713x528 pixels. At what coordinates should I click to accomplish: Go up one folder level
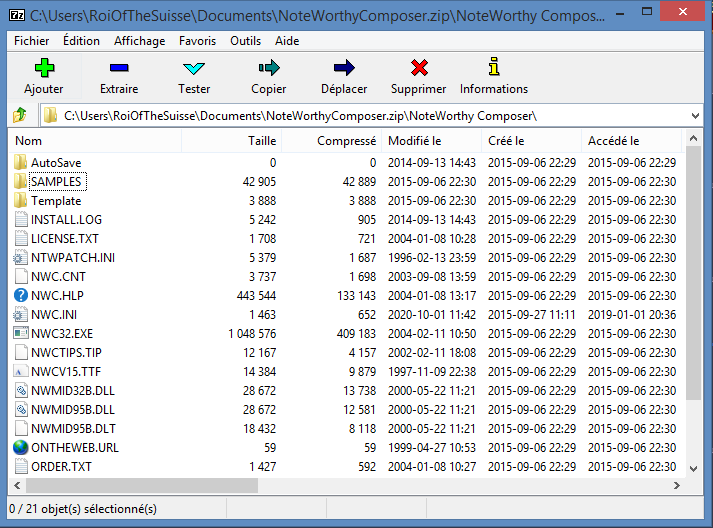(x=20, y=116)
